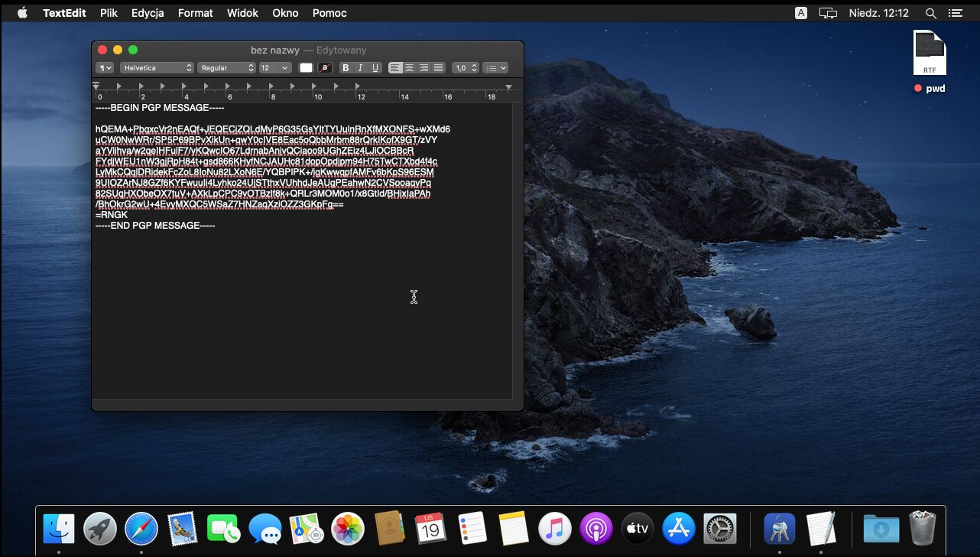Toggle underline text style

click(375, 68)
